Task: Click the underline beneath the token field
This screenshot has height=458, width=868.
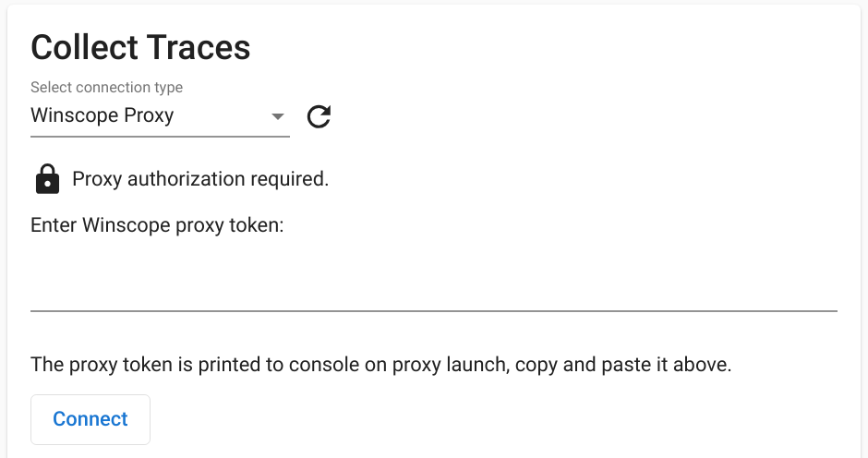Action: pos(433,311)
